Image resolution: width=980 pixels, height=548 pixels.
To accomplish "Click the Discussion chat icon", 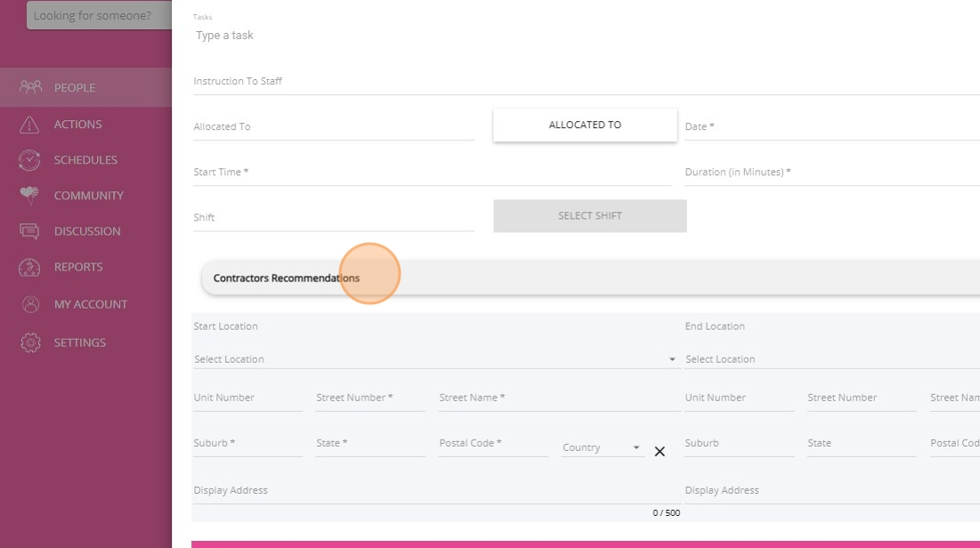I will pyautogui.click(x=30, y=231).
